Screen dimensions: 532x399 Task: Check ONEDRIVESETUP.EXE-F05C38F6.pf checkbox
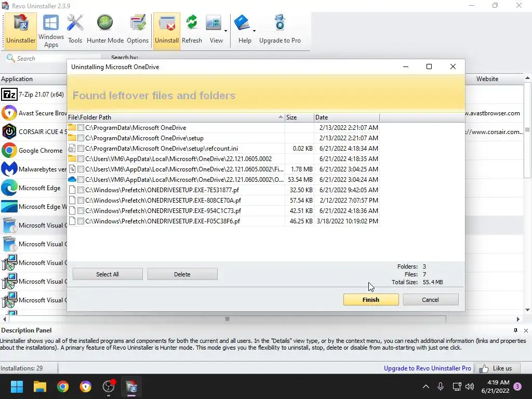81,221
